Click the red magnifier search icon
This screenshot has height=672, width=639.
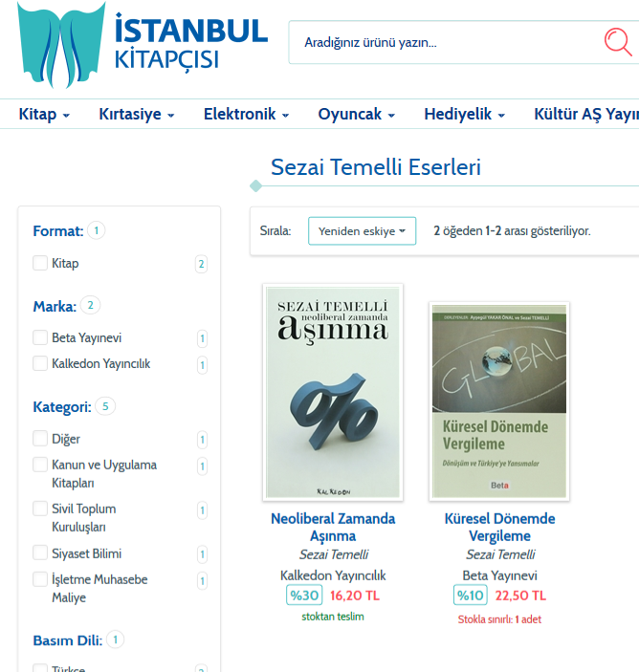point(618,42)
